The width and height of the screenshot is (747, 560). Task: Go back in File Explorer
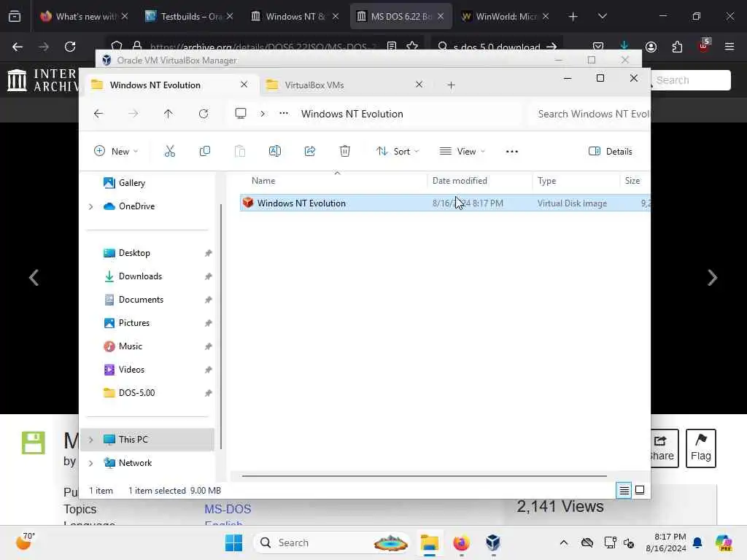98,114
